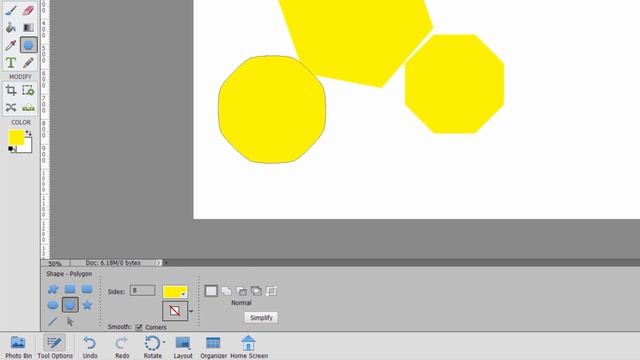Choose the Custom Shape option
640x360 pixels.
click(53, 289)
